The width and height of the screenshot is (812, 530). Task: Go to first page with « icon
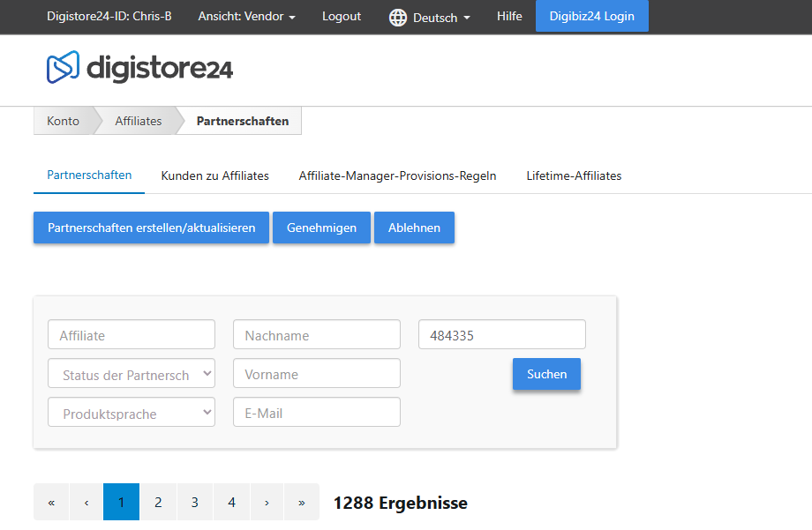point(51,503)
